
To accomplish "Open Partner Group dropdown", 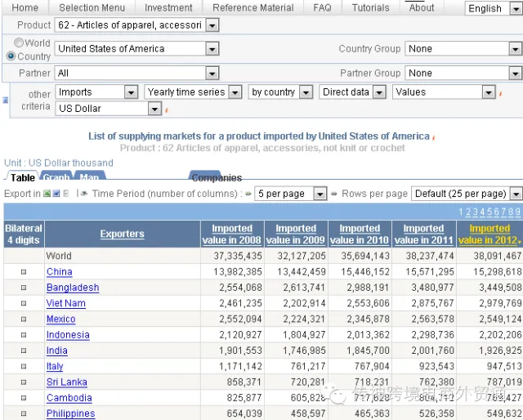I will point(463,73).
